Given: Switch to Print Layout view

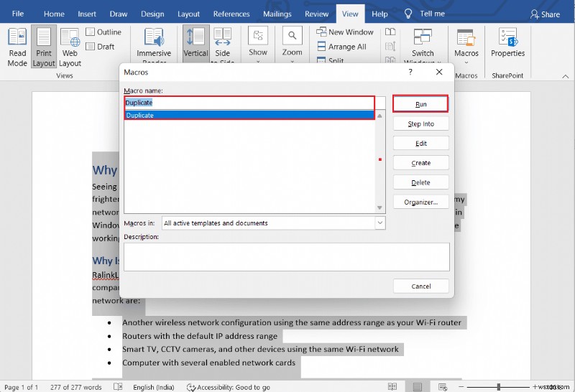Looking at the screenshot, I should 44,47.
